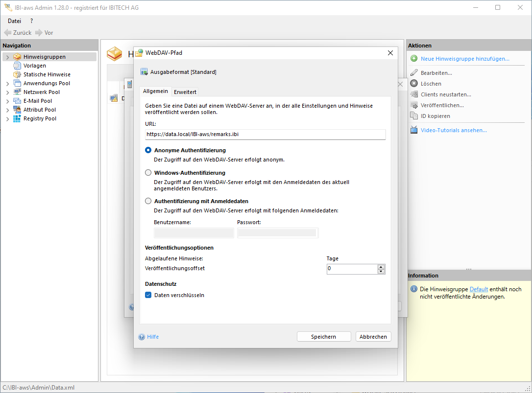Image resolution: width=532 pixels, height=393 pixels.
Task: Click the Netzwerk Pool icon
Action: point(17,92)
